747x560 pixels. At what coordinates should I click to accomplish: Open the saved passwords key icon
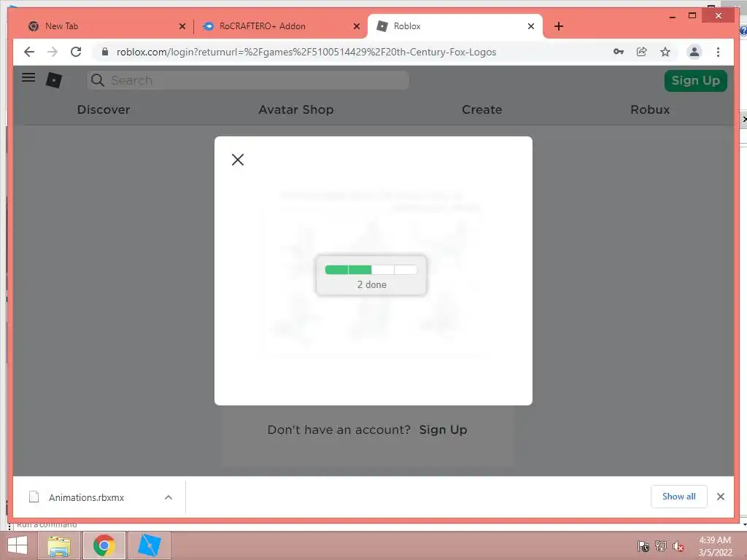[619, 52]
